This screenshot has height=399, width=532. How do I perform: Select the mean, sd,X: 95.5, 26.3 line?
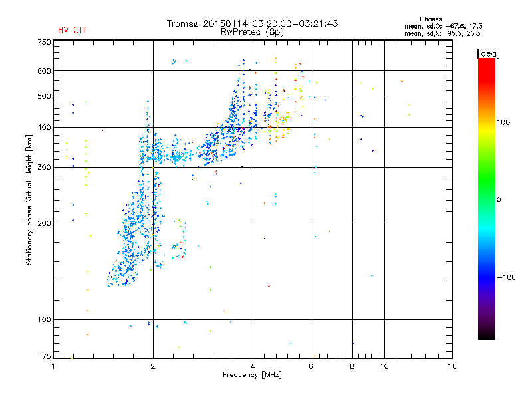(442, 33)
